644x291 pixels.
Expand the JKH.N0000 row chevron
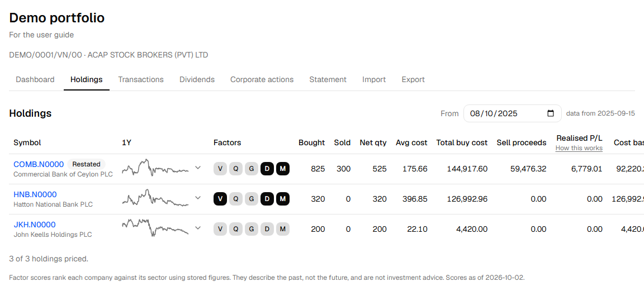198,228
